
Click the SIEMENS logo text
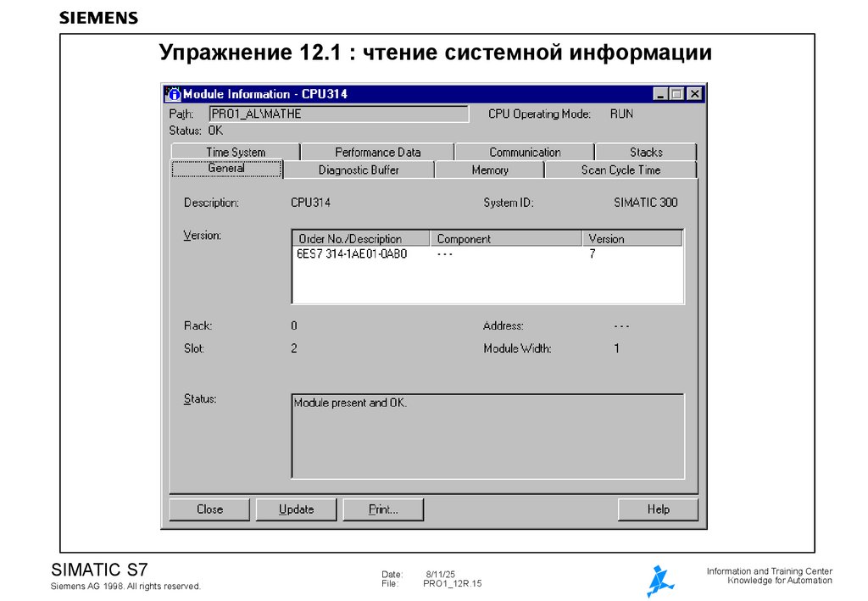click(97, 16)
